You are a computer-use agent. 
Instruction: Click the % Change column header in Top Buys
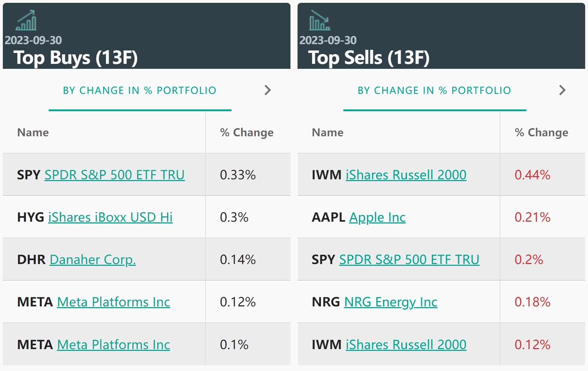coord(247,132)
